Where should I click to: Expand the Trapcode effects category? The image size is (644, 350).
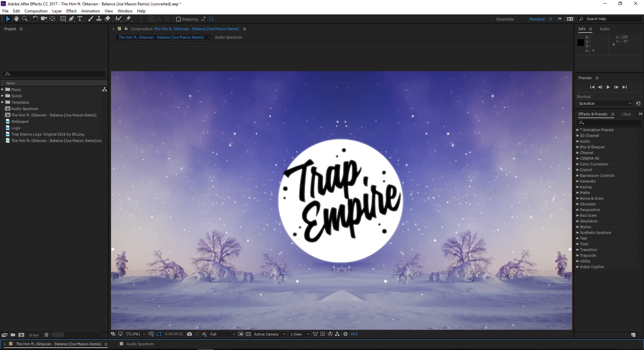pyautogui.click(x=578, y=255)
